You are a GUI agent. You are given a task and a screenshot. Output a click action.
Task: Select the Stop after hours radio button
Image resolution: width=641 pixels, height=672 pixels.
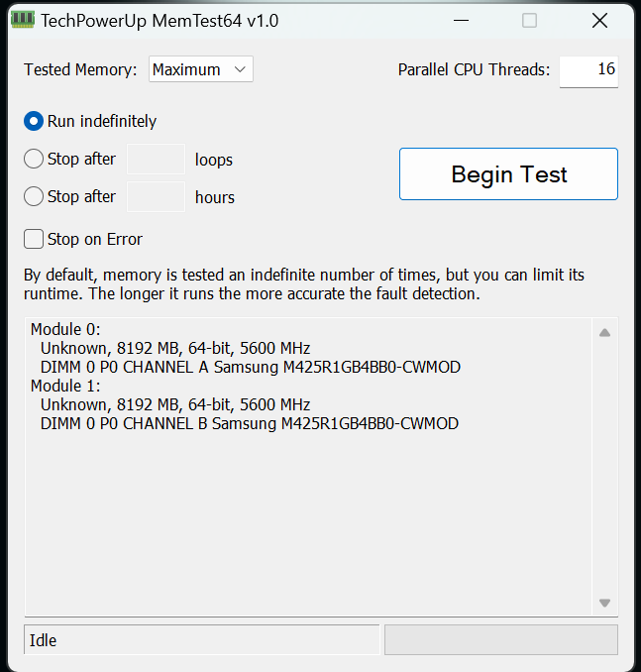(34, 196)
